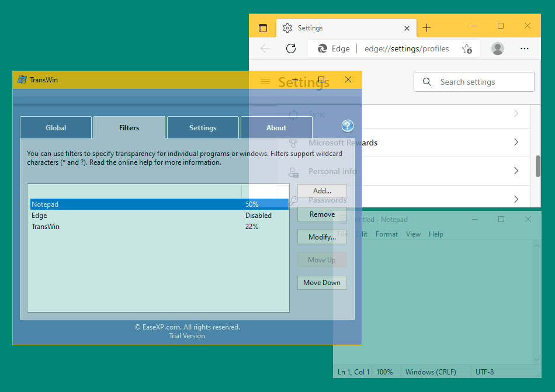Click the Edge settings page scrollbar thumb
The image size is (555, 392).
(538, 166)
